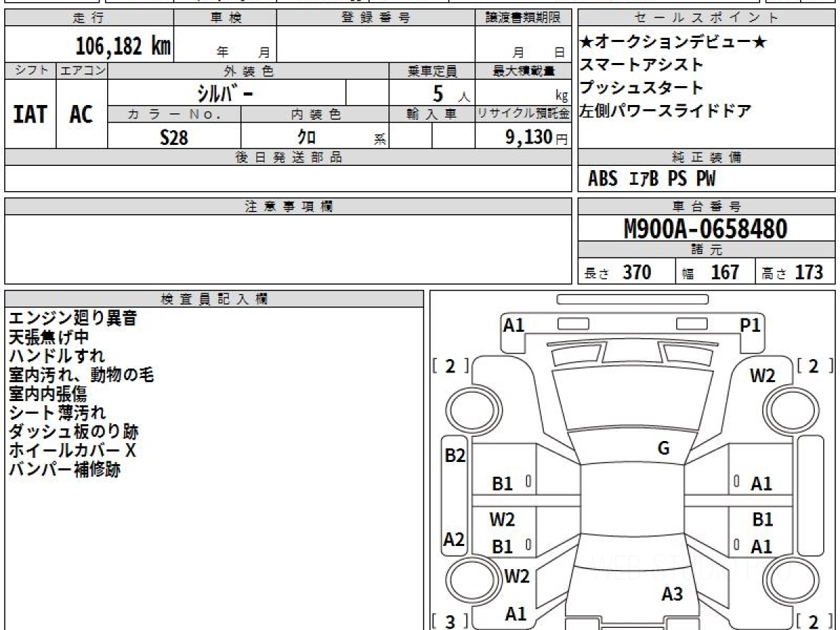Select chassis number M900A-0658480
The width and height of the screenshot is (840, 630).
706,229
